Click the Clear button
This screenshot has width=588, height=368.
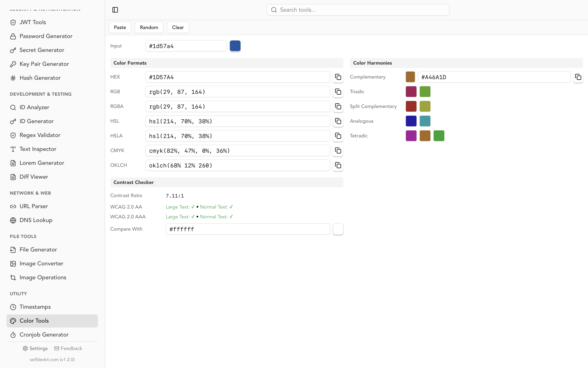point(178,27)
